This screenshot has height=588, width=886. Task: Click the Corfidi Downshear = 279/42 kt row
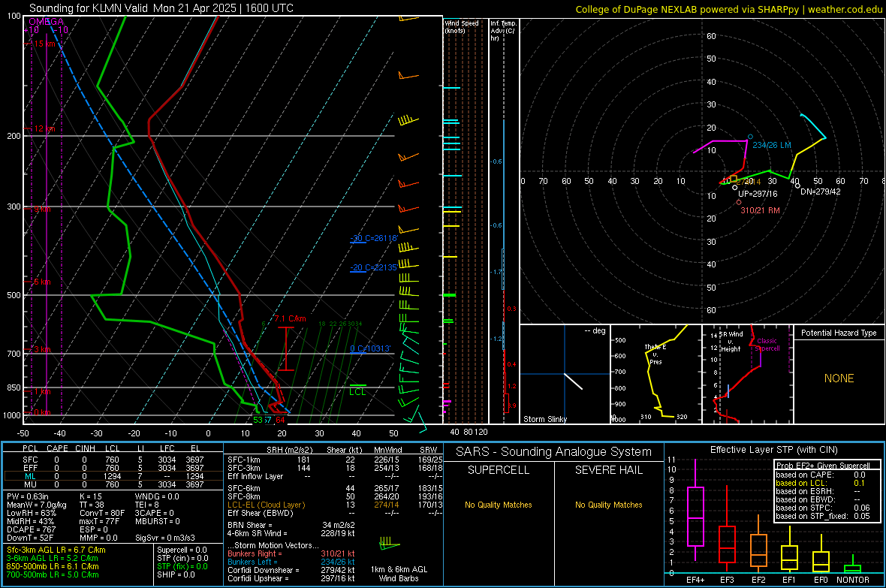pyautogui.click(x=291, y=570)
